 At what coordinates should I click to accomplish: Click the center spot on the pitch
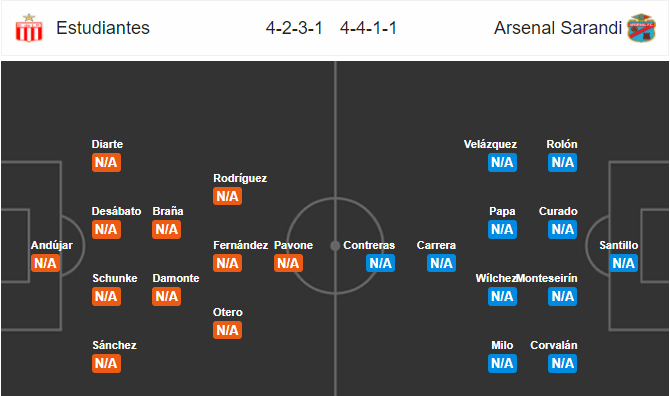335,246
